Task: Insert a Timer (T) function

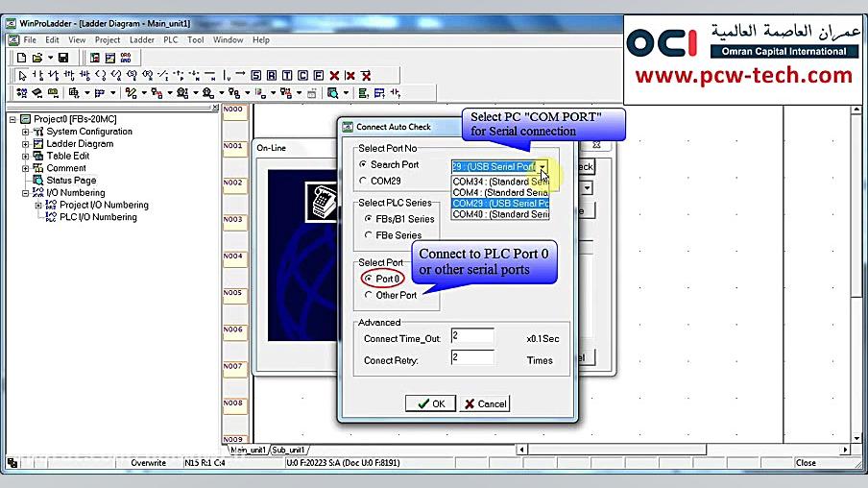Action: 287,75
